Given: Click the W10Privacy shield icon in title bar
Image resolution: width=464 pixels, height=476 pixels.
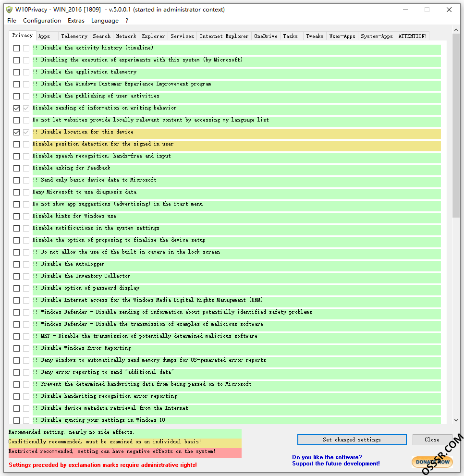Looking at the screenshot, I should (9, 10).
